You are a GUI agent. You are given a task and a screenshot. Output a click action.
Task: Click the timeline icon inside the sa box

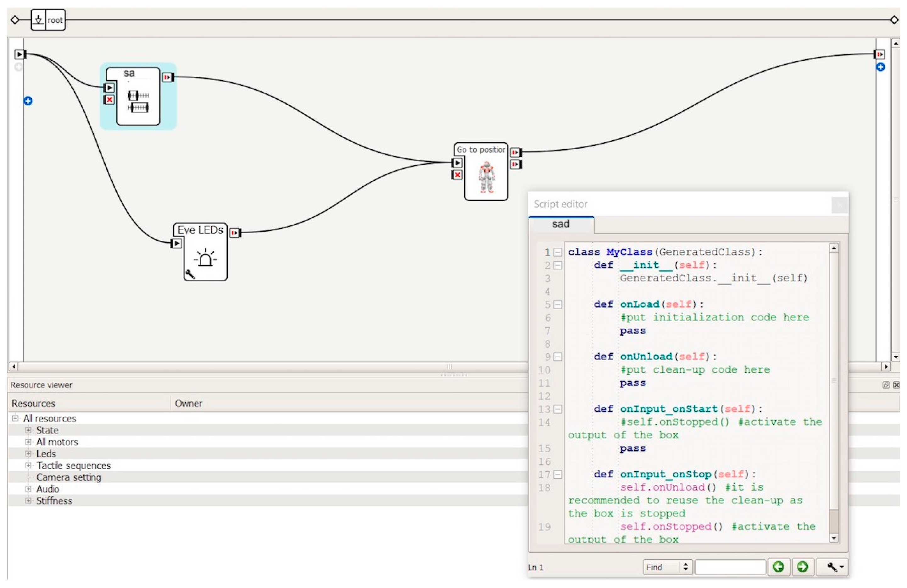point(138,101)
